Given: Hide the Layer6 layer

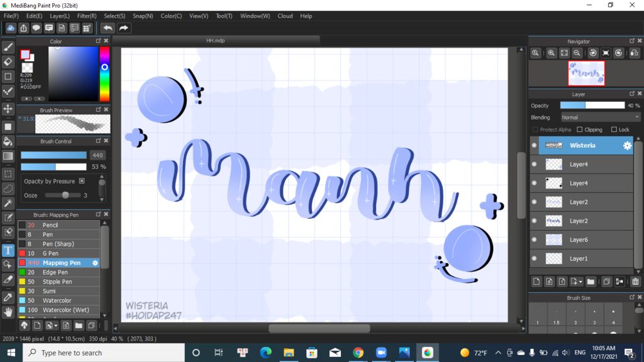Looking at the screenshot, I should [534, 239].
